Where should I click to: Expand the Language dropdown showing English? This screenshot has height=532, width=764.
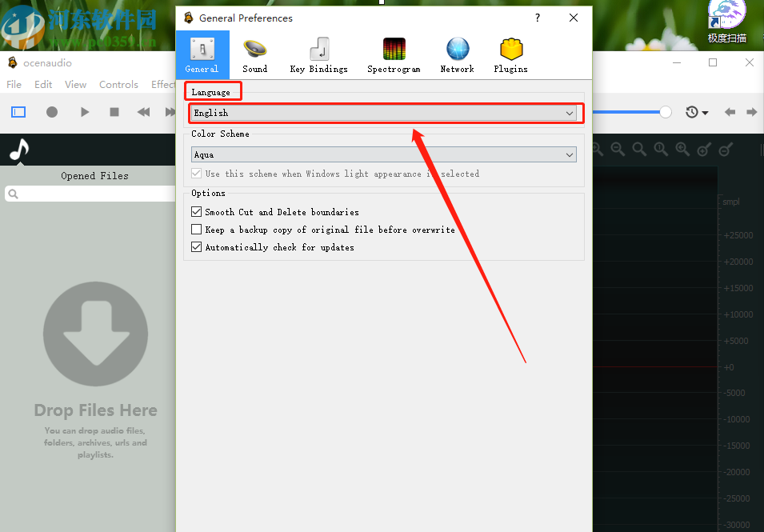pos(383,113)
